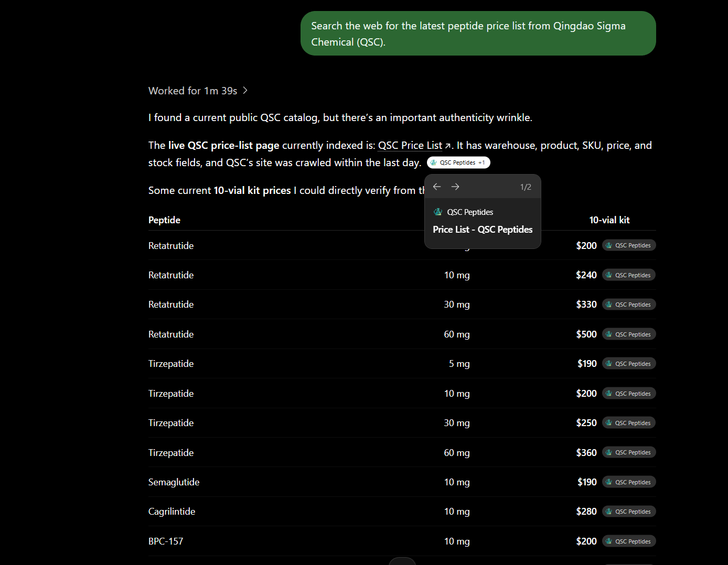
Task: Open QSC Peptides chip in BPC-157 row
Action: (x=629, y=541)
